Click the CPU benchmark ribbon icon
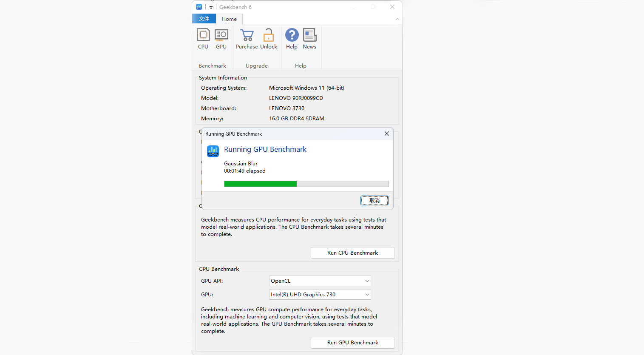The width and height of the screenshot is (644, 355). click(203, 38)
